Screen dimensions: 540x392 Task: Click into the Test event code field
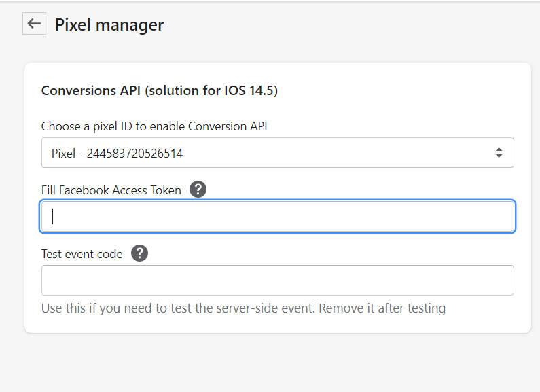point(278,280)
